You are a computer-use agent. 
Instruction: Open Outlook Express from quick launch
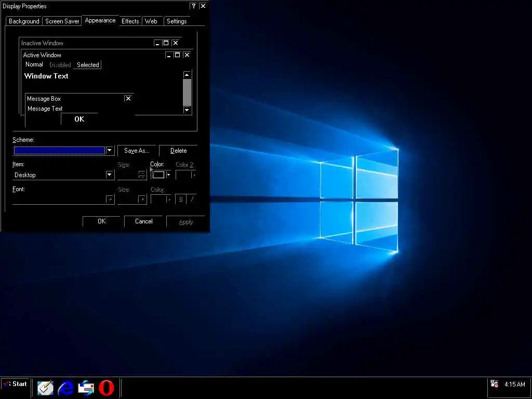tap(86, 388)
